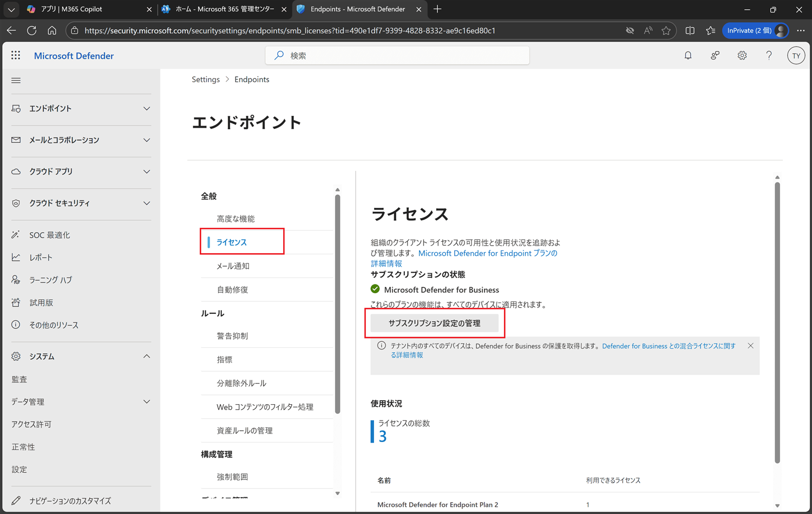Click the 試用版 gift icon

(x=16, y=302)
